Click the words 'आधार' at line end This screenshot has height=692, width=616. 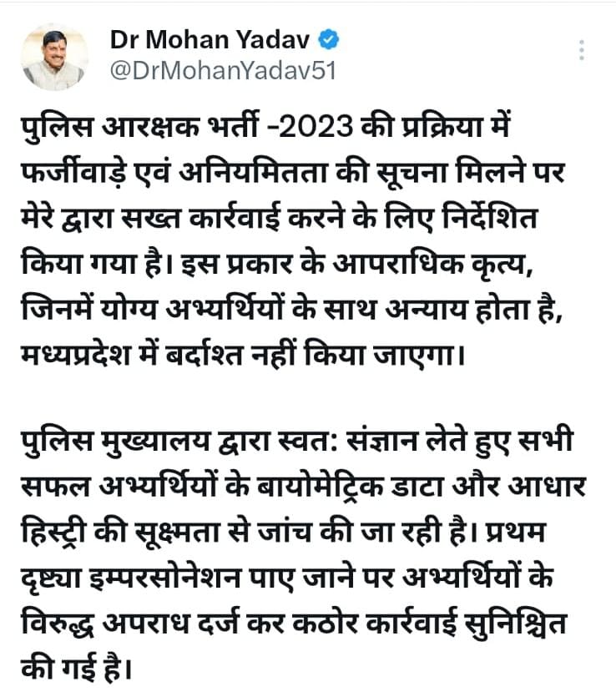click(546, 487)
